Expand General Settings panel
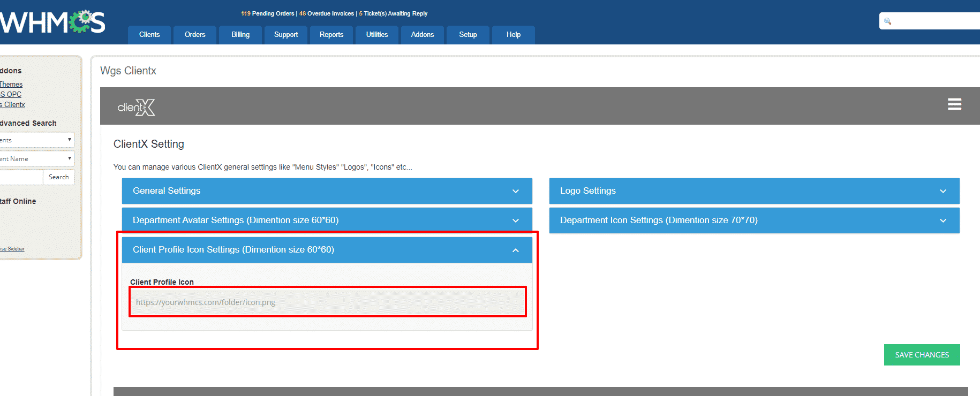The width and height of the screenshot is (980, 396). [x=327, y=191]
